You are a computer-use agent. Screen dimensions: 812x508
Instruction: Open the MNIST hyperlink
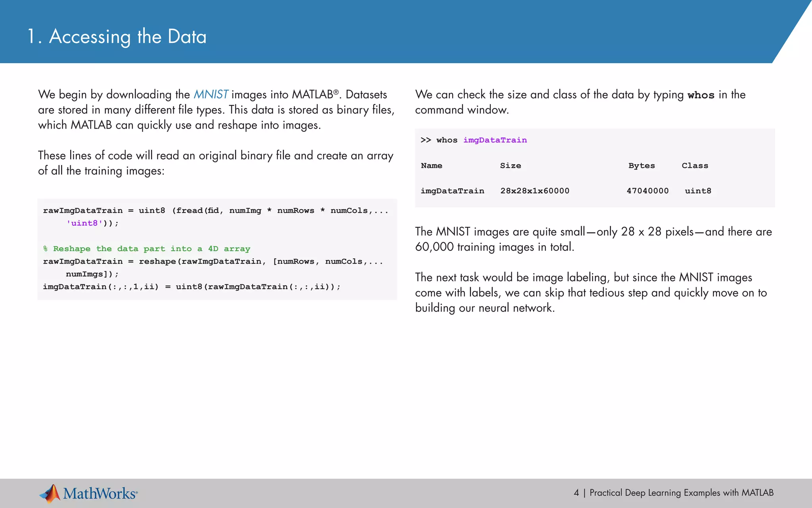coord(211,94)
